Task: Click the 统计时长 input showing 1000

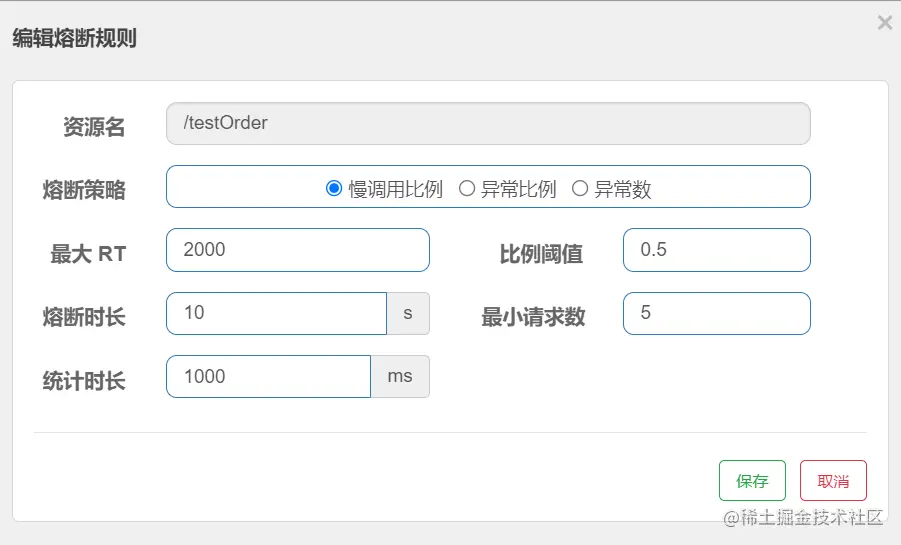Action: pyautogui.click(x=268, y=377)
